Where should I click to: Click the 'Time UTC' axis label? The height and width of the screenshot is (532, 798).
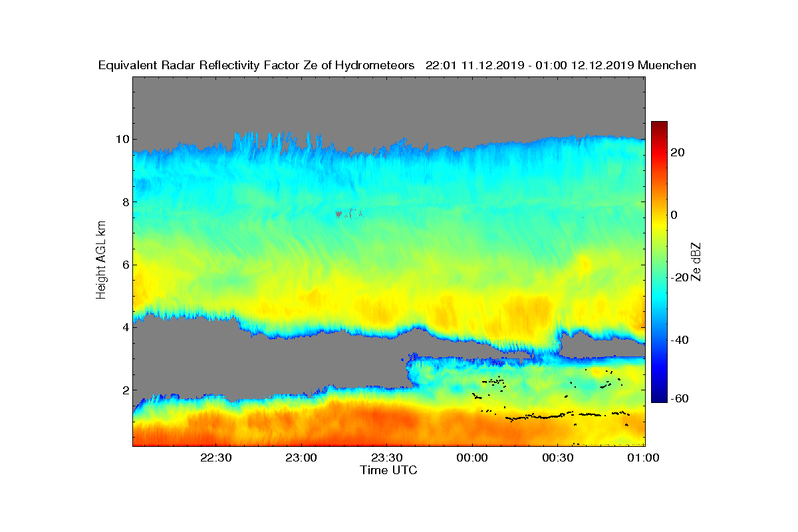pos(389,470)
